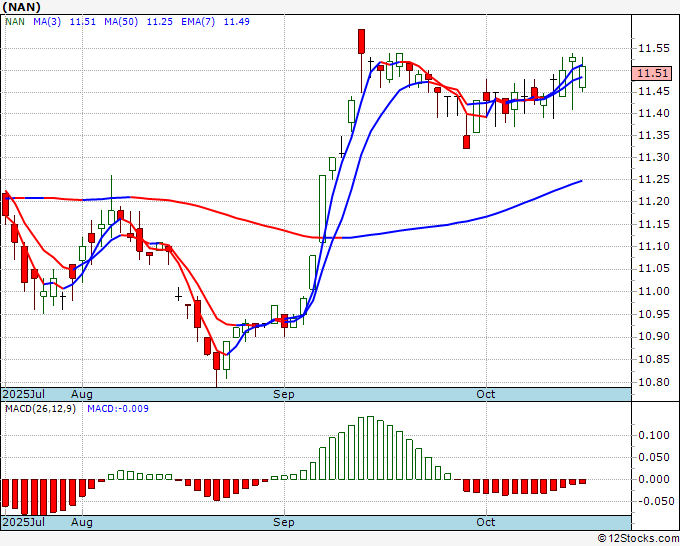Click the 10.85 price axis label
This screenshot has height=546, width=680.
click(x=654, y=360)
